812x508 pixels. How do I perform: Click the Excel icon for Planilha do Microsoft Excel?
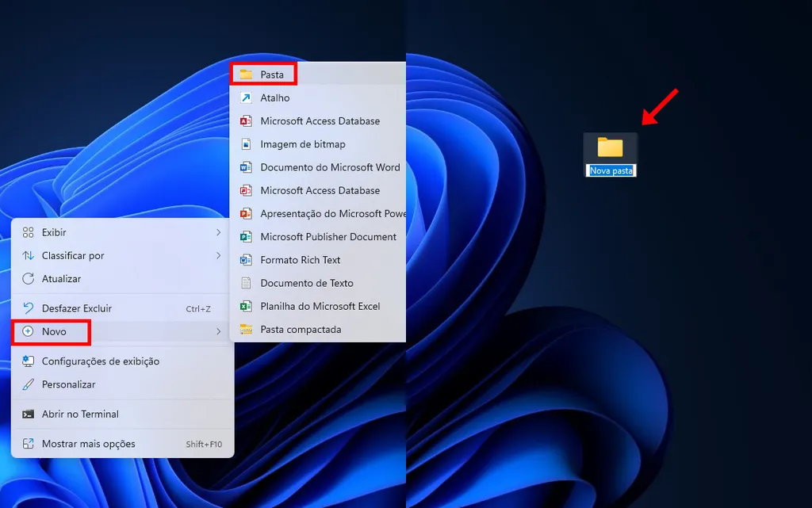tap(246, 306)
